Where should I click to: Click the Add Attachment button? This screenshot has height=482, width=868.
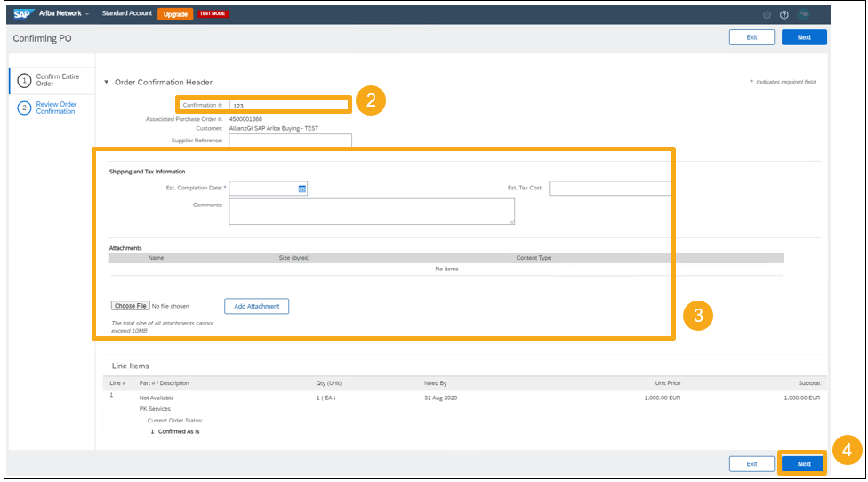256,306
